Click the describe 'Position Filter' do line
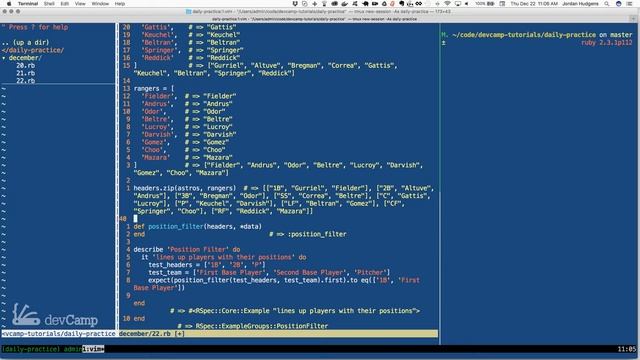This screenshot has width=640, height=360. (x=187, y=249)
